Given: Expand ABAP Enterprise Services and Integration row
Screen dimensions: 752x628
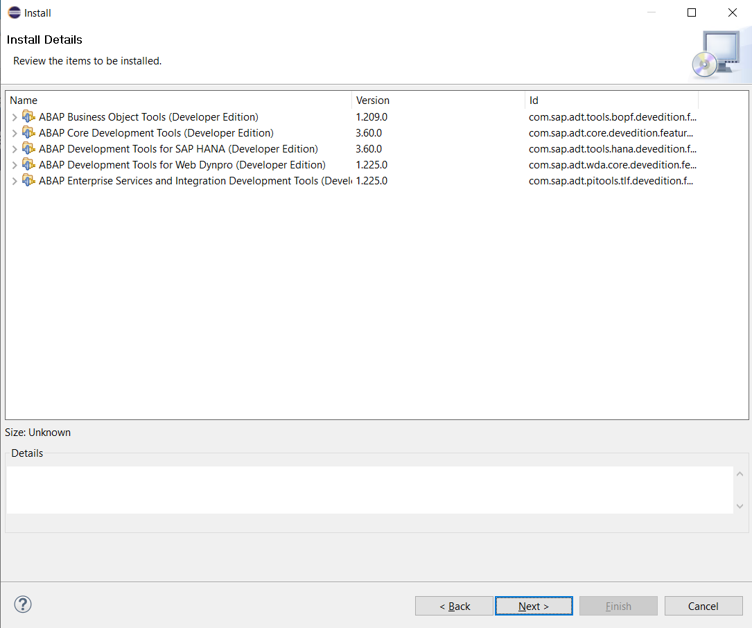Looking at the screenshot, I should click(14, 181).
